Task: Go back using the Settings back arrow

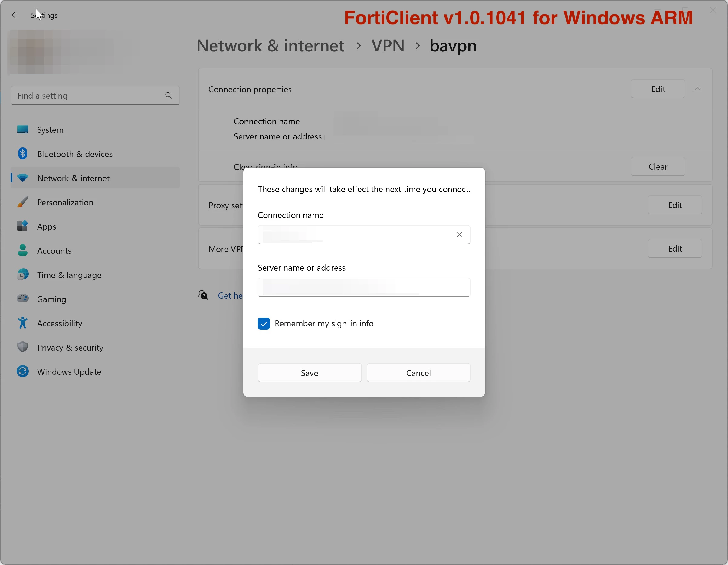Action: 15,15
